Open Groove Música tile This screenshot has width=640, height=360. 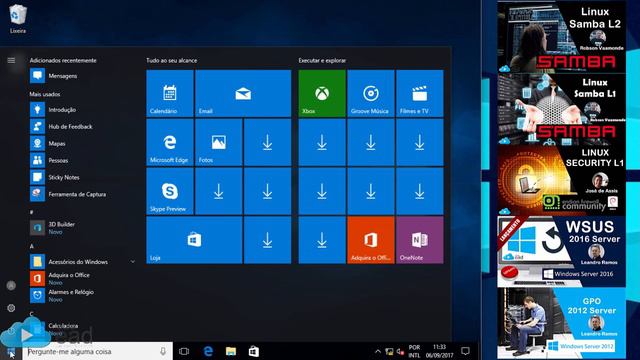tap(371, 93)
